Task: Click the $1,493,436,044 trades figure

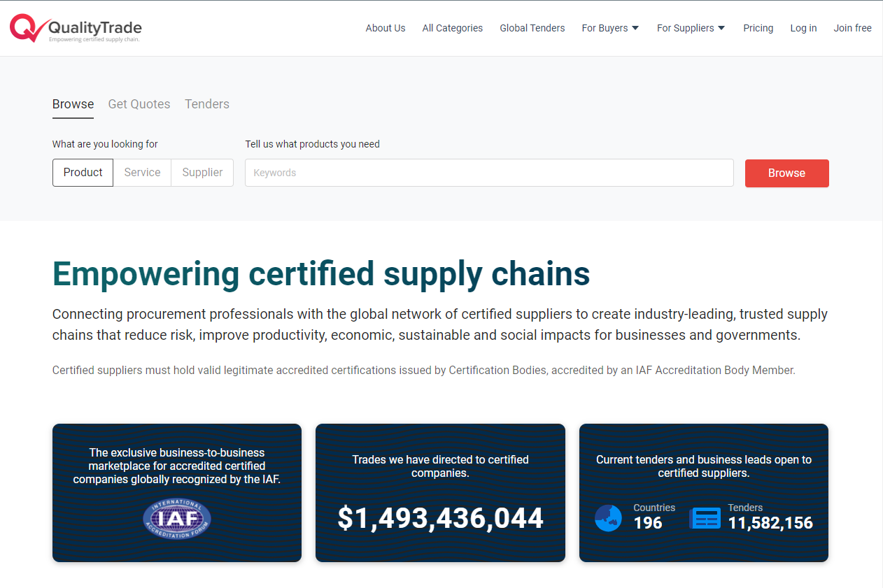Action: [x=440, y=518]
